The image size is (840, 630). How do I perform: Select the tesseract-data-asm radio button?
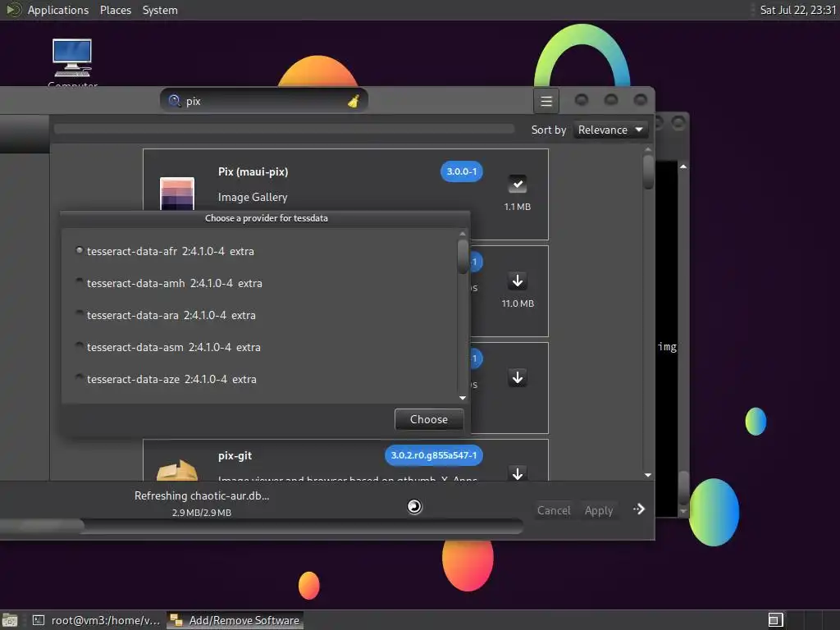pos(80,345)
